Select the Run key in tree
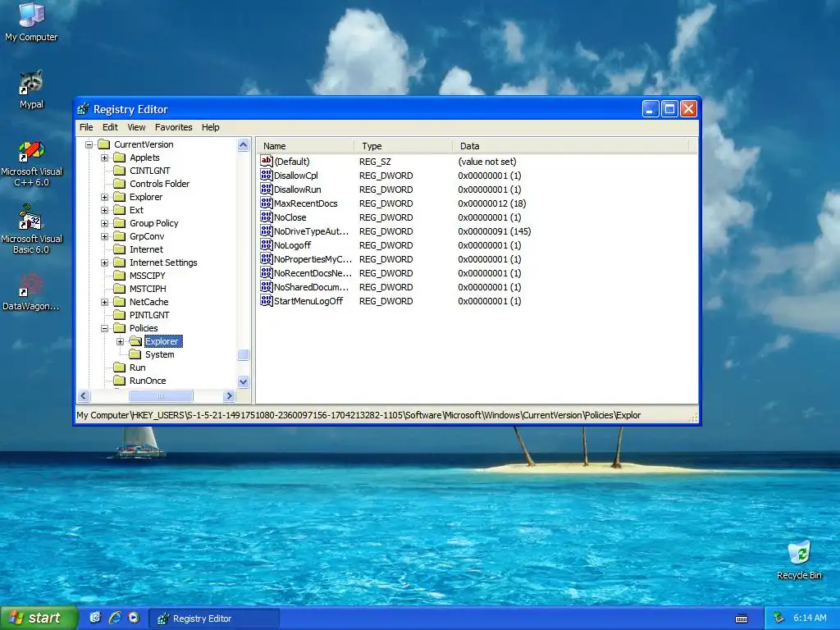Image resolution: width=840 pixels, height=630 pixels. pyautogui.click(x=137, y=367)
